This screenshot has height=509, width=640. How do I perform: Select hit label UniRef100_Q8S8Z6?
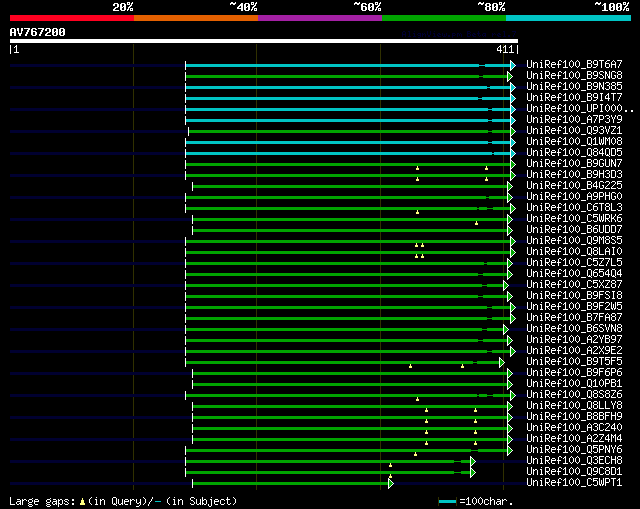[x=574, y=395]
